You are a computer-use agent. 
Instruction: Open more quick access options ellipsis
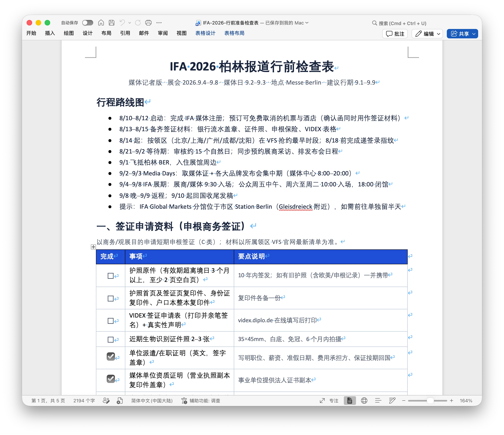159,23
